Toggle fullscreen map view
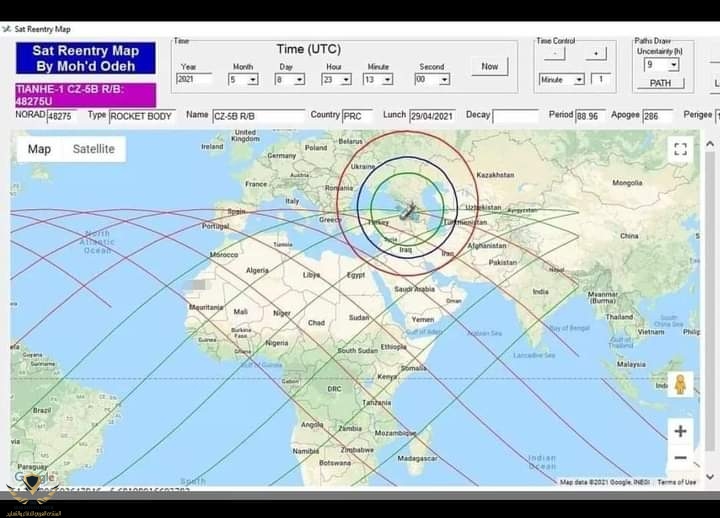The image size is (720, 518). pos(680,150)
